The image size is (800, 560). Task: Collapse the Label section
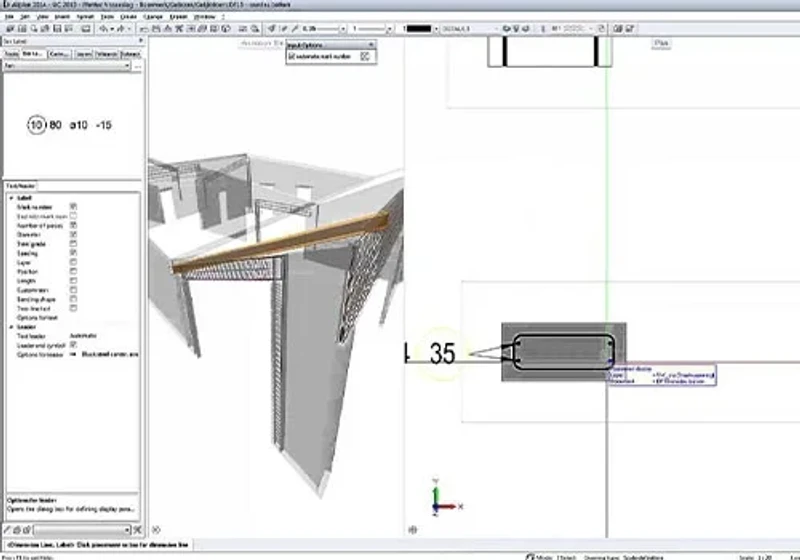coord(12,197)
